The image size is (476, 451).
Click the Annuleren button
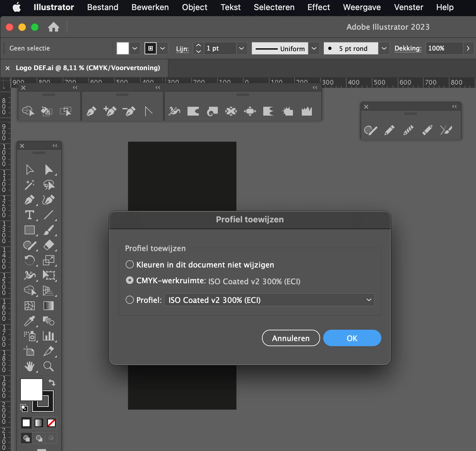coord(291,338)
